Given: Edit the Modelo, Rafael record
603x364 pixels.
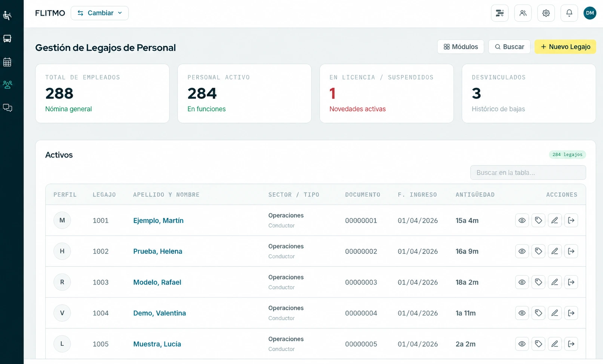Looking at the screenshot, I should (555, 282).
